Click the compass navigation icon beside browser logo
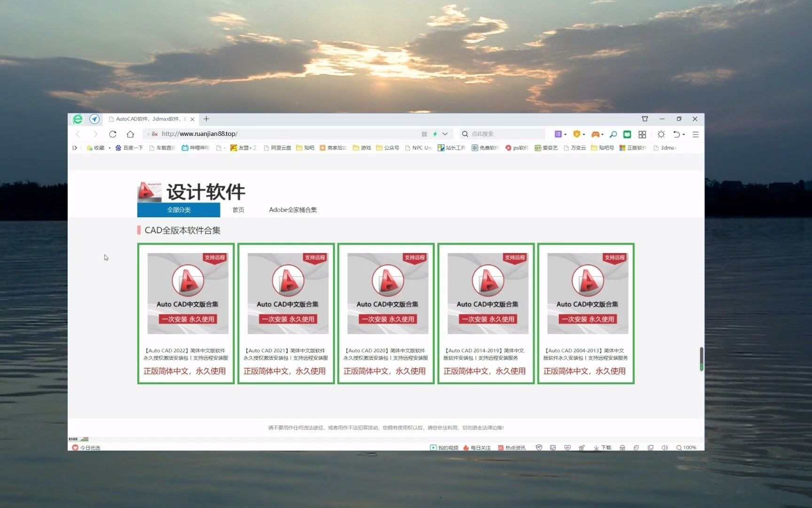 click(x=94, y=119)
